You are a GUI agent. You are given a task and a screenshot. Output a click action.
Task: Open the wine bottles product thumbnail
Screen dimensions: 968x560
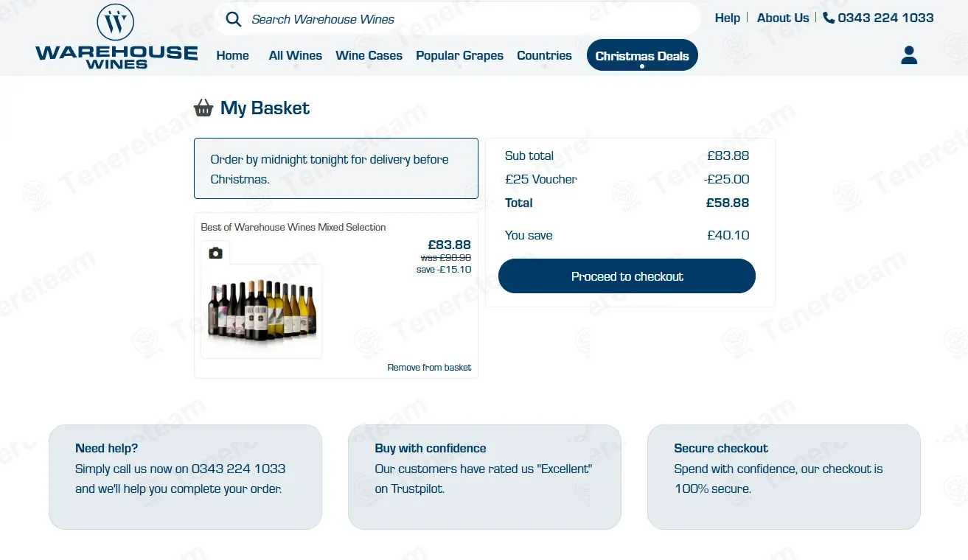point(262,310)
